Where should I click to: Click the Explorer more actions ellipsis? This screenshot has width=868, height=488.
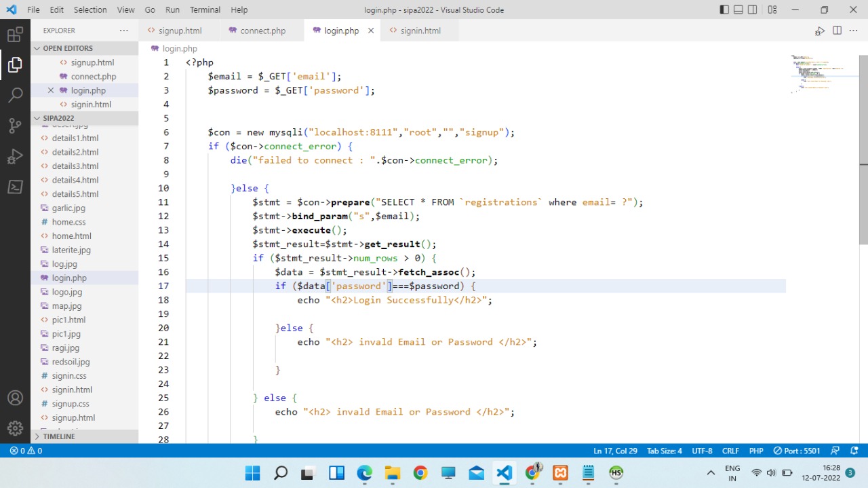pos(123,31)
